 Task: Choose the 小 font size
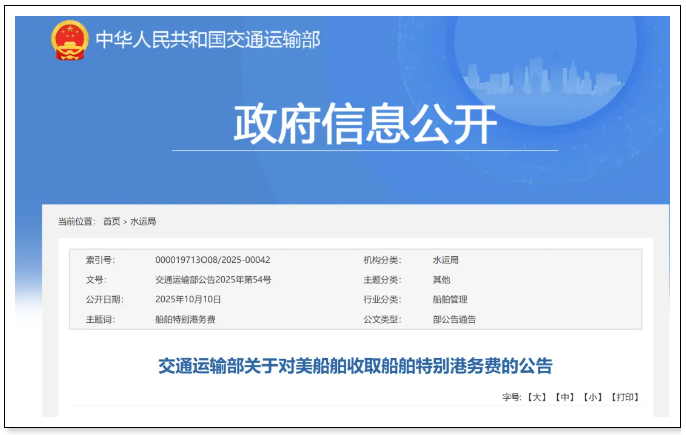click(594, 397)
